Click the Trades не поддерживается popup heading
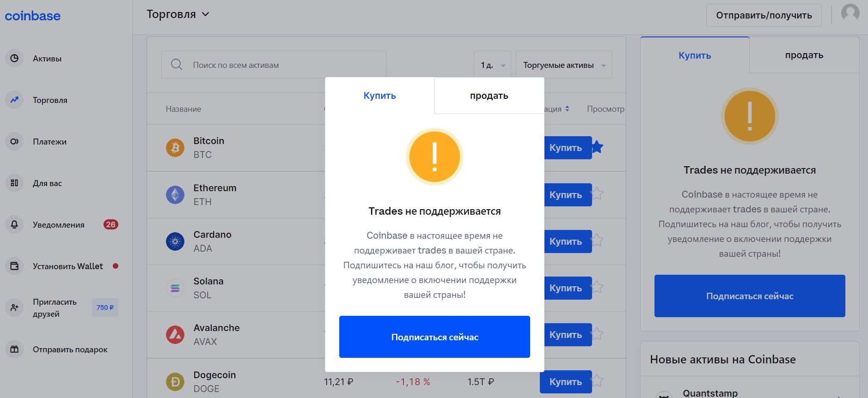868x398 pixels. coord(434,211)
